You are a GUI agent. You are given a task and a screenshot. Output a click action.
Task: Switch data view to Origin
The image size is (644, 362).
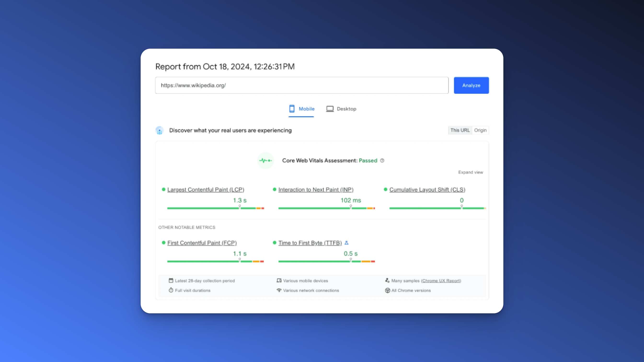[480, 130]
